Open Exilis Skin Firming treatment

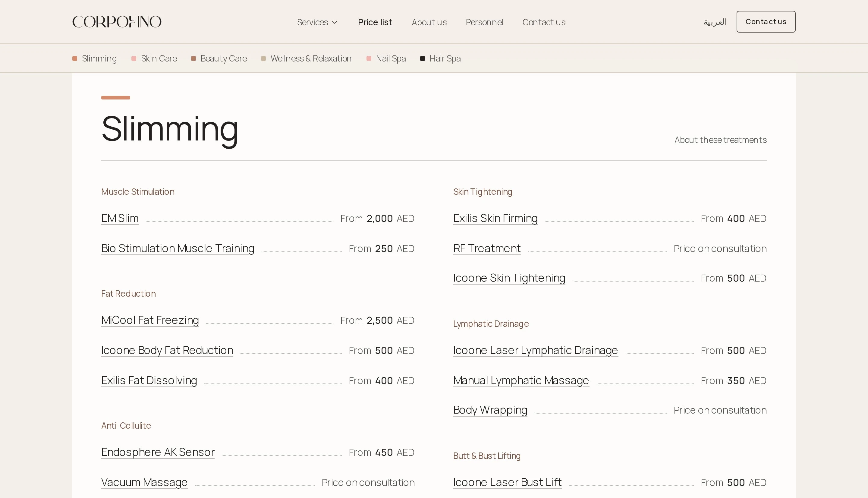[495, 218]
